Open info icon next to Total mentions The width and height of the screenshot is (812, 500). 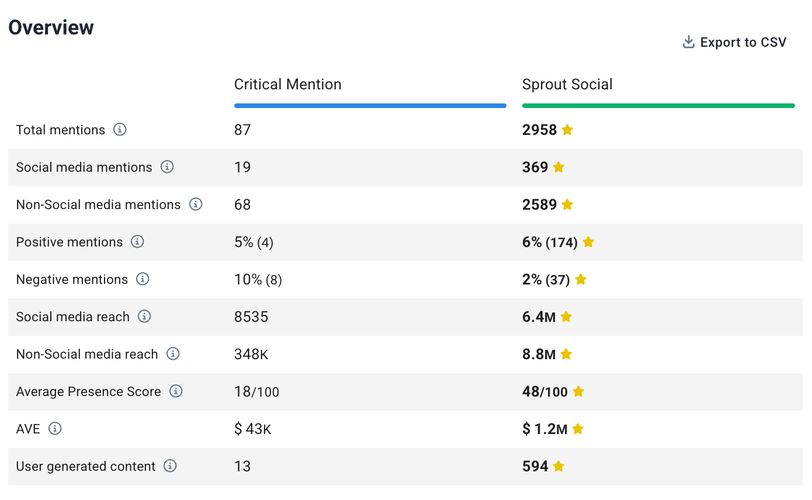[120, 129]
